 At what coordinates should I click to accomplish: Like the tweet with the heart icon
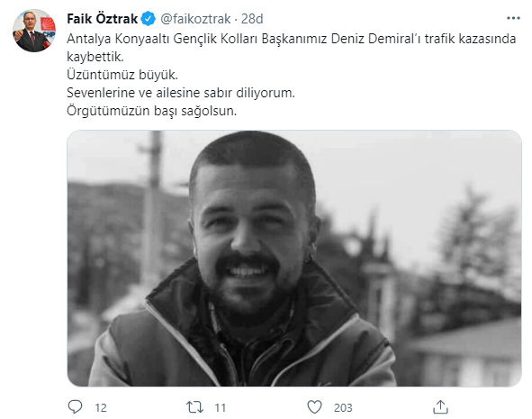[314, 406]
